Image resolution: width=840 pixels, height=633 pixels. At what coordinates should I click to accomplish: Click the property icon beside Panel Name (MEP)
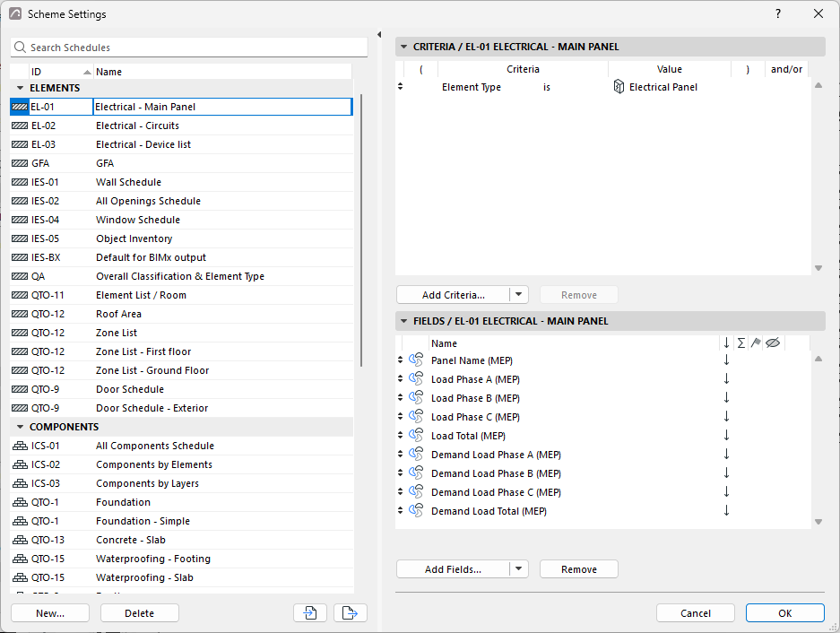point(416,360)
